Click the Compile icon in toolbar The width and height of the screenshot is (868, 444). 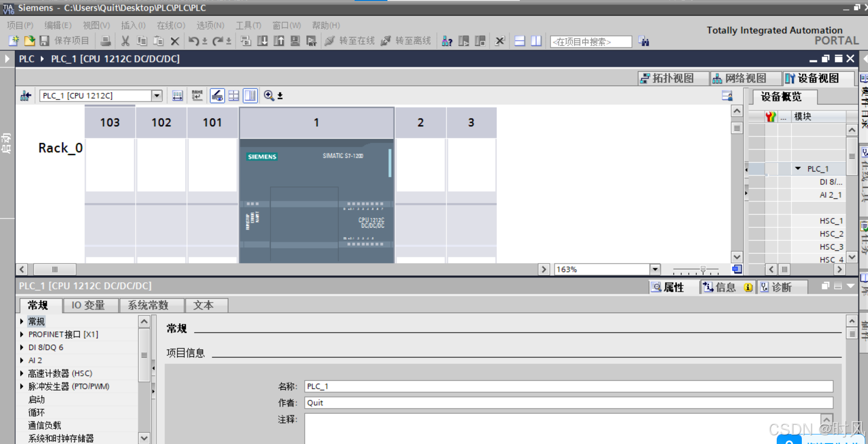pos(246,41)
